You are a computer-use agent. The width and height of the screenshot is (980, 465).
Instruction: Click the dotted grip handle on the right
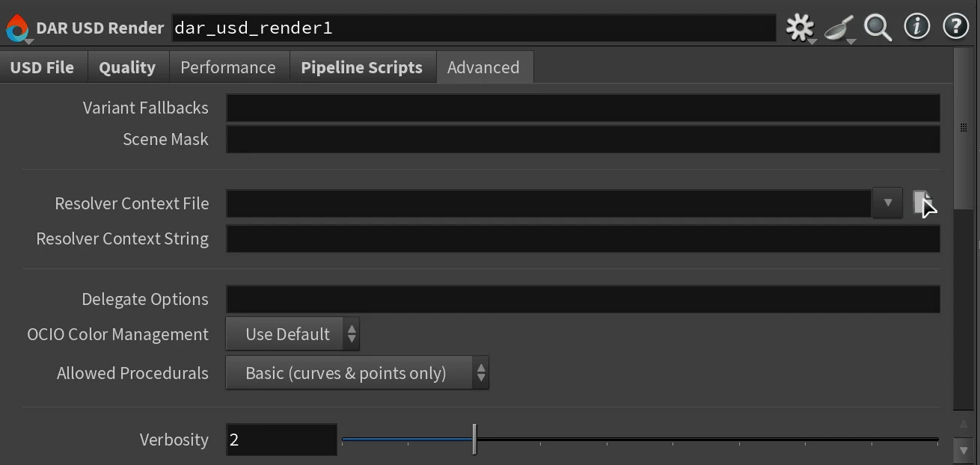pos(964,126)
